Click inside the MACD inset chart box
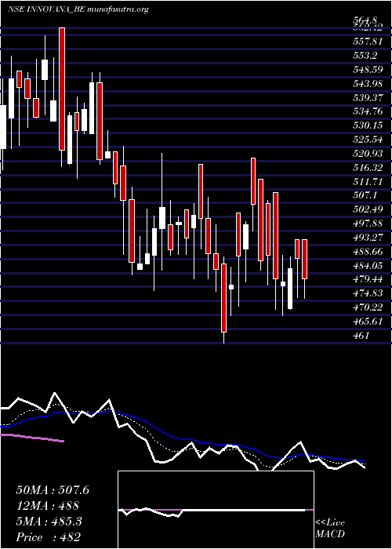 (216, 510)
